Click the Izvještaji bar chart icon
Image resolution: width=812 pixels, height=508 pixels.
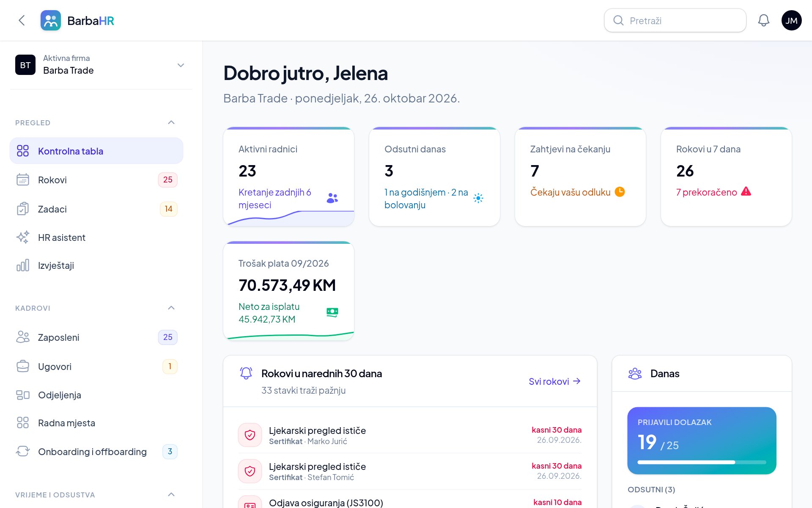pyautogui.click(x=23, y=265)
